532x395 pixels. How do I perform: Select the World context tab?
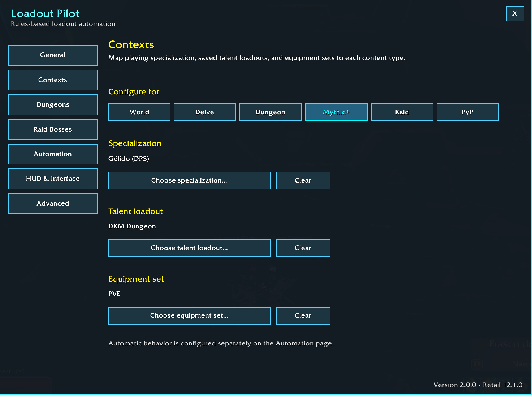[139, 112]
